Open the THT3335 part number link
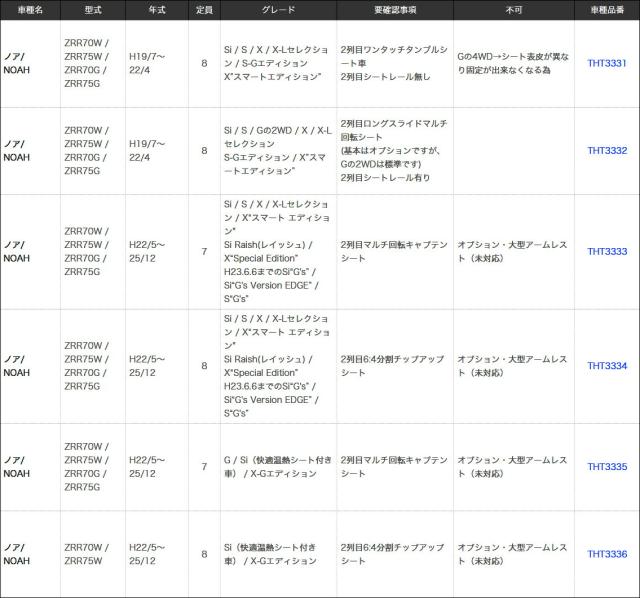Screen dimensions: 640x598 coord(607,467)
